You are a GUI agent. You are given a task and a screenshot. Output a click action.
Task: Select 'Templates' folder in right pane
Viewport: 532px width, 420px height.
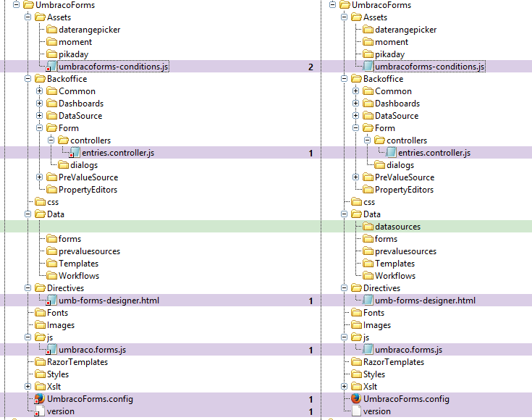394,264
